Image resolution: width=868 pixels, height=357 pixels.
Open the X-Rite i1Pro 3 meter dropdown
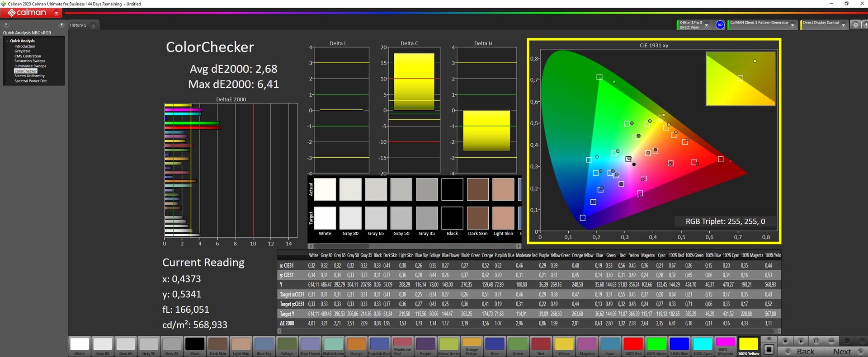pyautogui.click(x=707, y=25)
